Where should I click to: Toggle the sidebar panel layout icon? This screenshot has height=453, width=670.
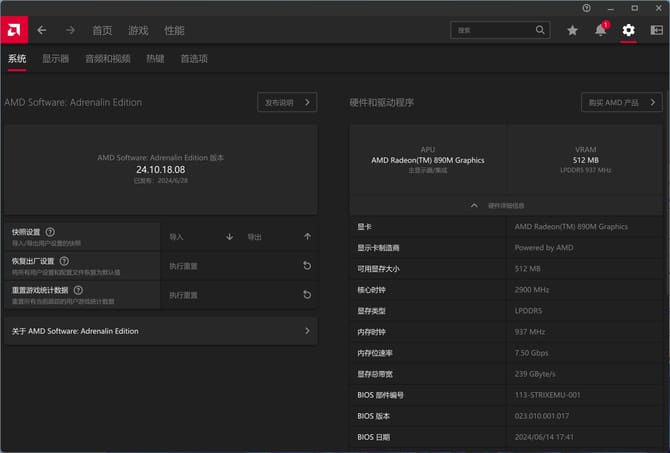click(x=656, y=30)
